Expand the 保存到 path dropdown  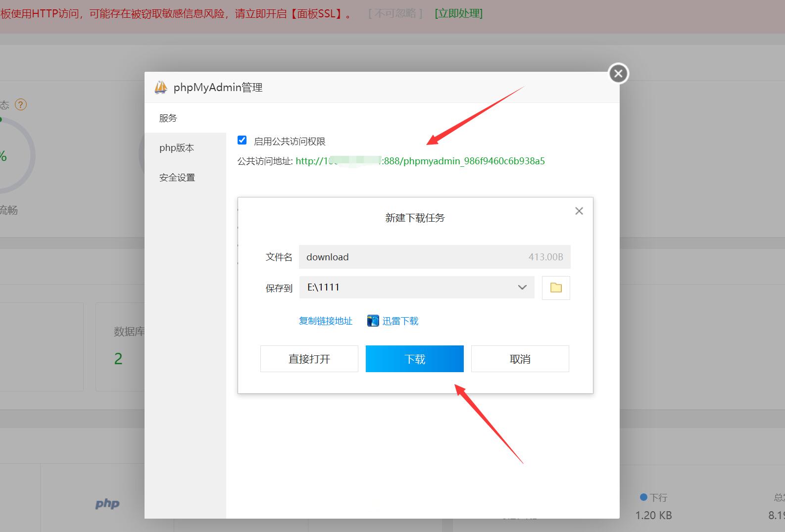coord(522,287)
